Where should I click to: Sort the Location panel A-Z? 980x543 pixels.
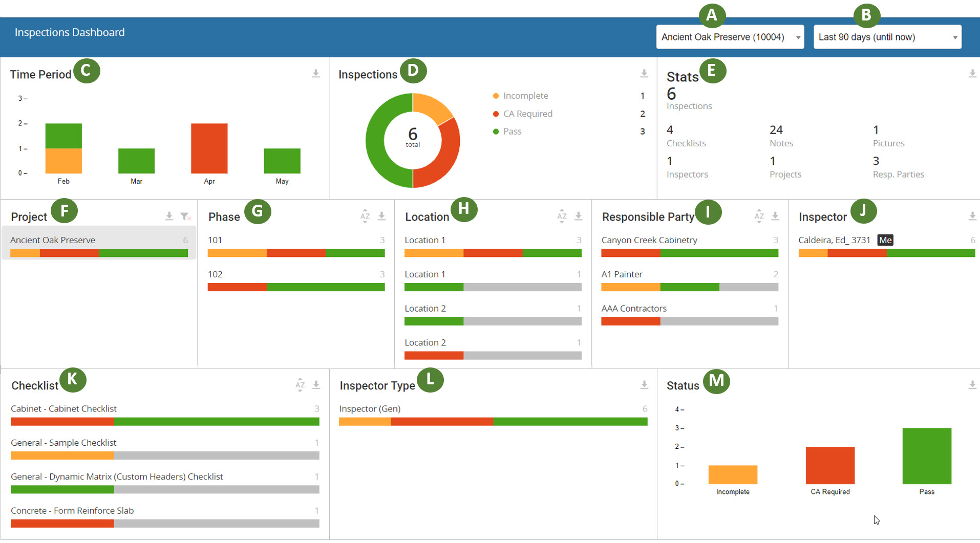pyautogui.click(x=562, y=216)
